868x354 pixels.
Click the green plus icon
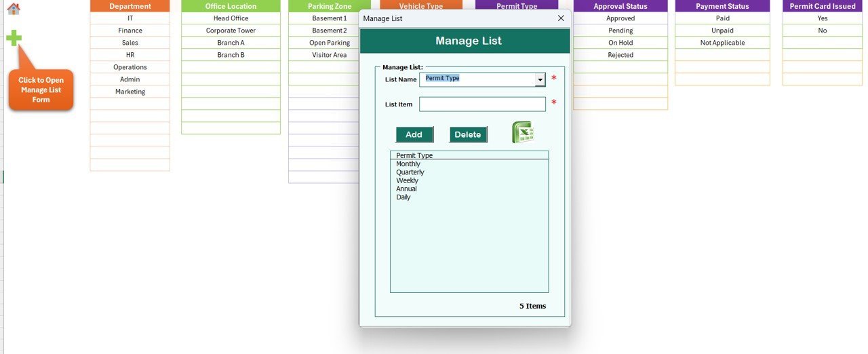coord(14,38)
